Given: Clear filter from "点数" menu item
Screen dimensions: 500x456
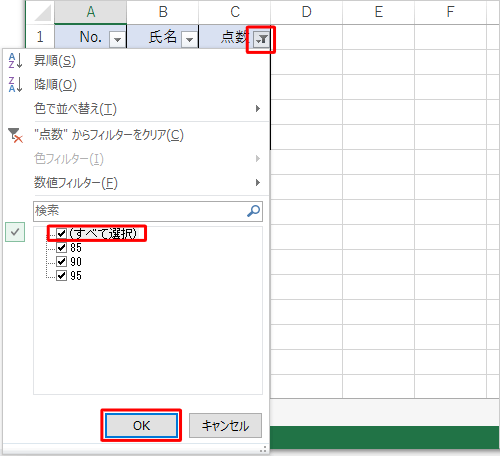Looking at the screenshot, I should (136, 135).
